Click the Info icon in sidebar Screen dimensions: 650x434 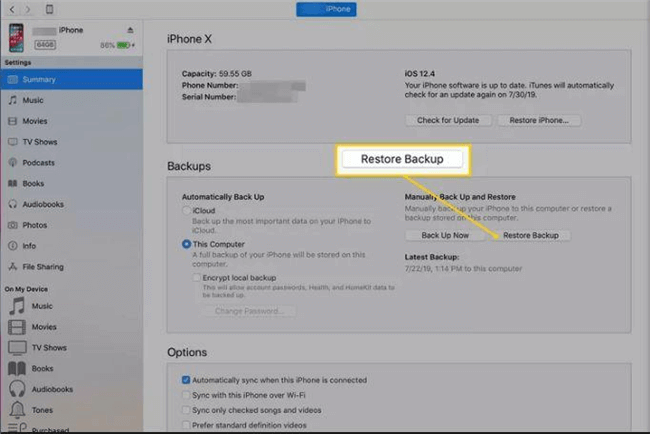click(x=12, y=246)
